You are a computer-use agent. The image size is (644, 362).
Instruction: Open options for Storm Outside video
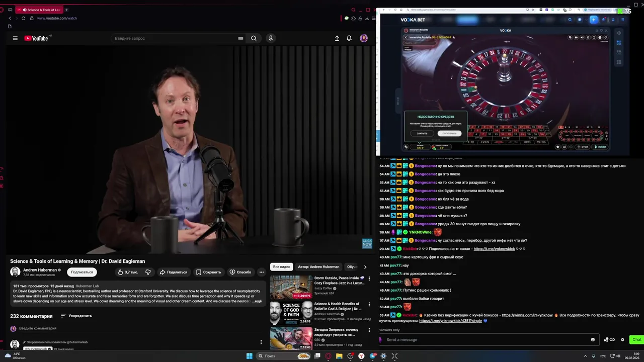pos(369,279)
